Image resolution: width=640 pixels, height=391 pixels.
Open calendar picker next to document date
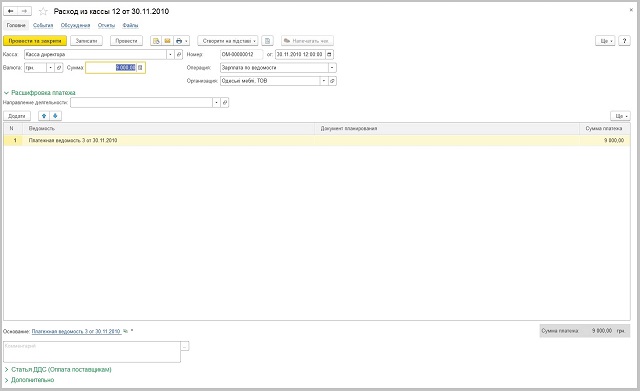pos(329,54)
